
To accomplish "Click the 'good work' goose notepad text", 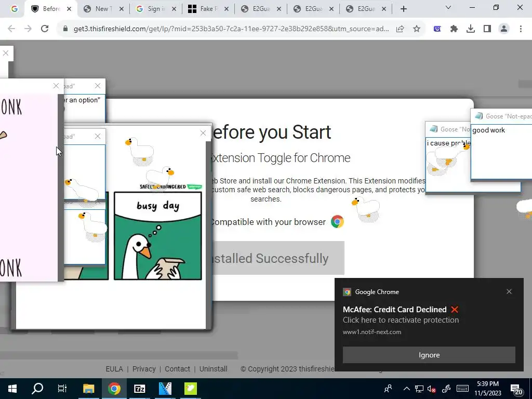I will click(x=488, y=130).
